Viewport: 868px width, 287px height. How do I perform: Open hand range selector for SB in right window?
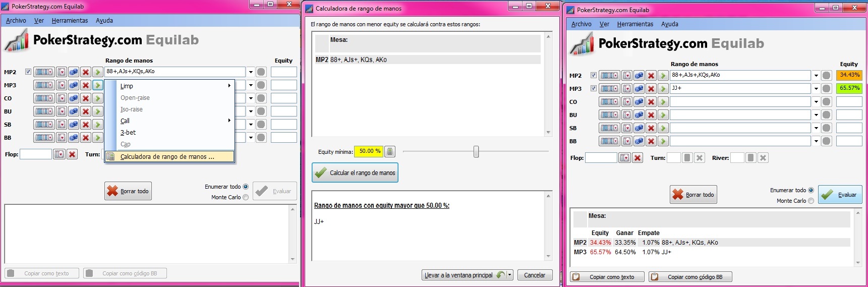tap(609, 128)
